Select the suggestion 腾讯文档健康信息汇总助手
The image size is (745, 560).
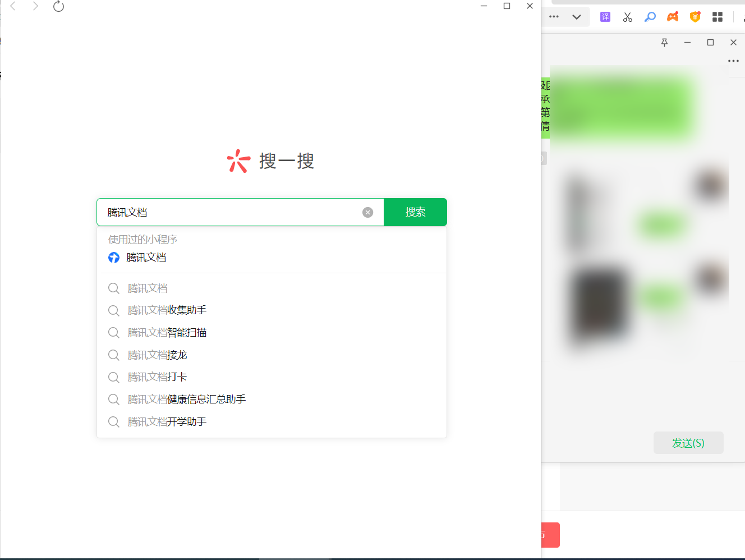(272, 400)
